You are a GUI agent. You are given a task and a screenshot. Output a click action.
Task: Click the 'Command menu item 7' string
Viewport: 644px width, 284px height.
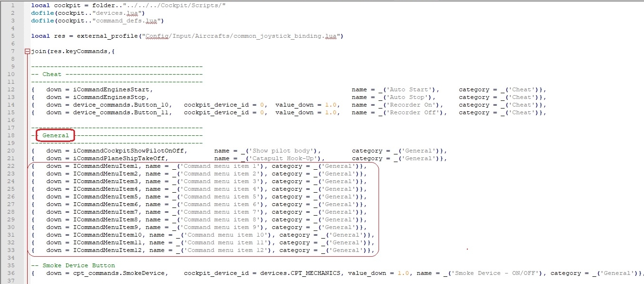coord(220,212)
